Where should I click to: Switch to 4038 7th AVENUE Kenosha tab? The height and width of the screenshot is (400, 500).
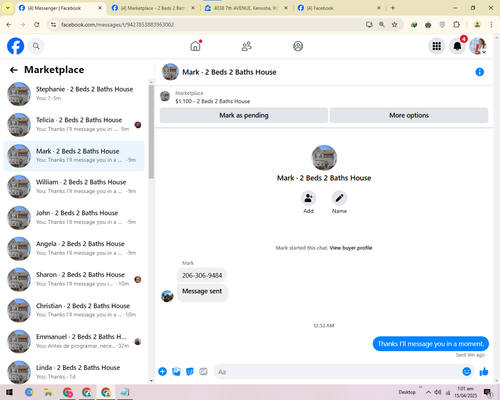tap(246, 8)
